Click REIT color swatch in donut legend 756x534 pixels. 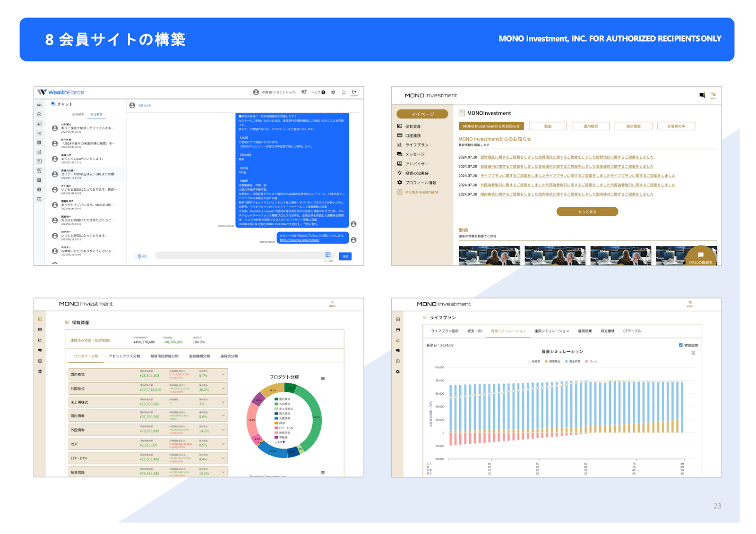(x=276, y=423)
